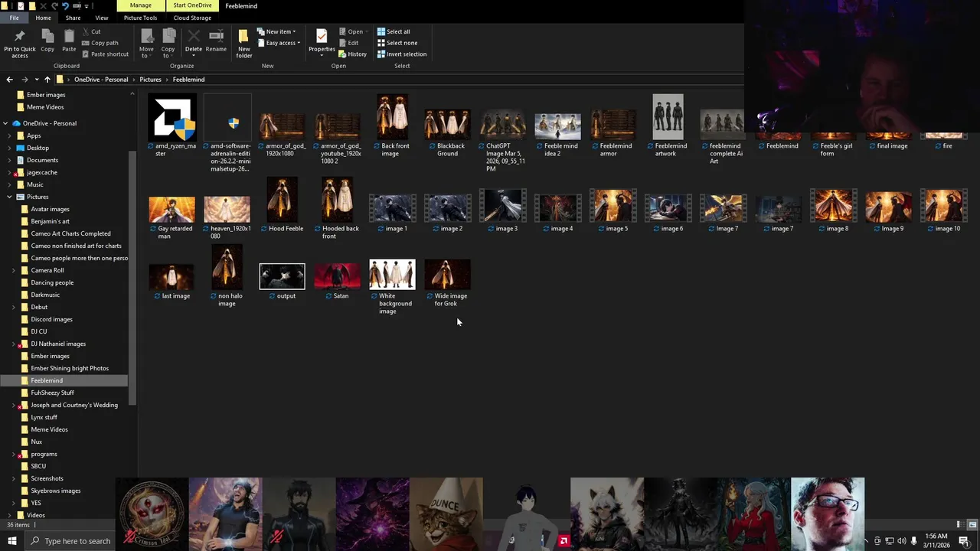Pin the folder to Quick access
This screenshot has height=551, width=980.
coord(19,44)
